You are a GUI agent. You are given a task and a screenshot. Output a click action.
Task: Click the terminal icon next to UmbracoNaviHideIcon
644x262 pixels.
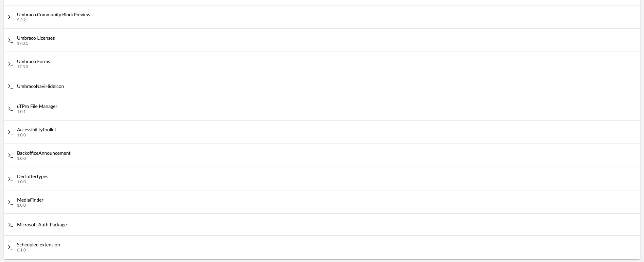point(11,86)
